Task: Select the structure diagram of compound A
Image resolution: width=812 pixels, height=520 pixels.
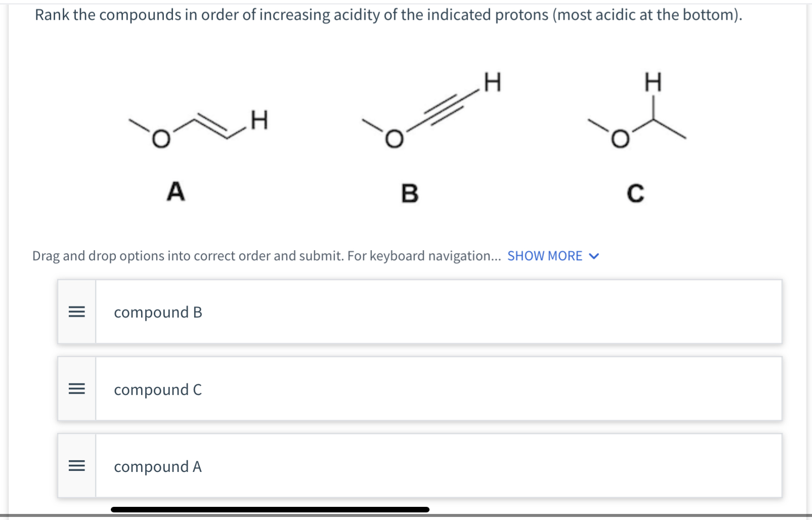Action: 197,127
